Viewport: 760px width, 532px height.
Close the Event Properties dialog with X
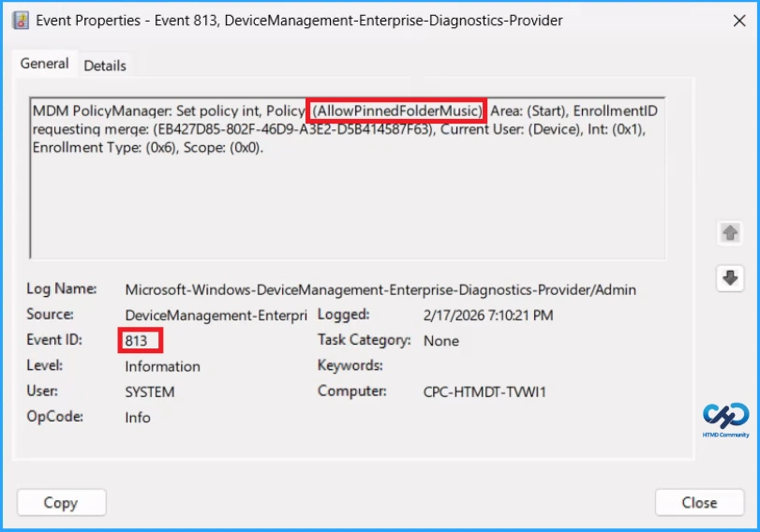point(739,21)
